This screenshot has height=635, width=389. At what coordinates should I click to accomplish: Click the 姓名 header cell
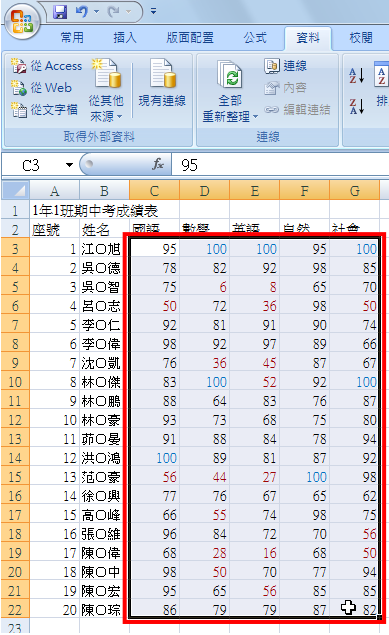[104, 230]
